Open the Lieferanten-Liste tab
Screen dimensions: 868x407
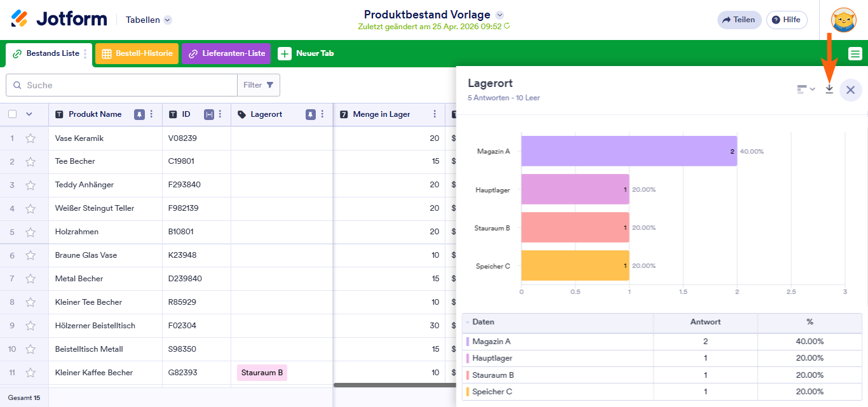click(226, 54)
